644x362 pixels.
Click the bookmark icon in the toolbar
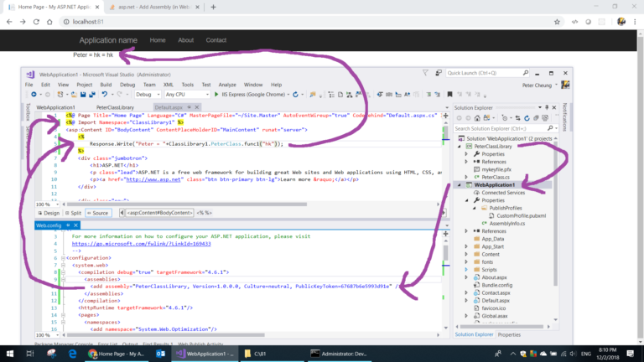click(x=449, y=95)
